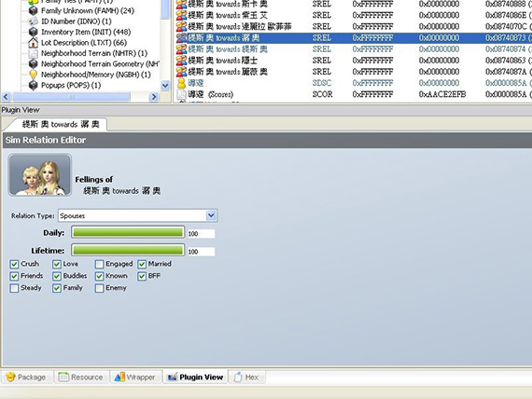Click the sims portrait thumbnail
Screen dimensions: 532x399
(40, 175)
